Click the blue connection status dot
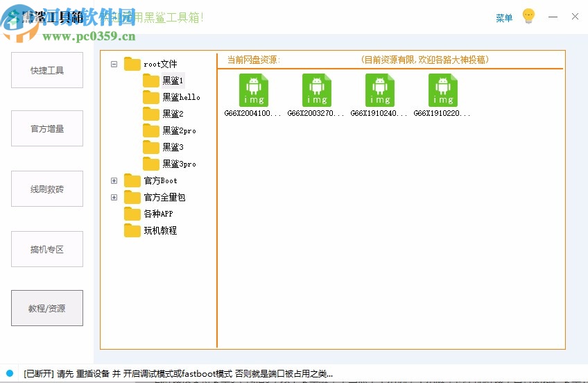The width and height of the screenshot is (588, 383). (10, 373)
